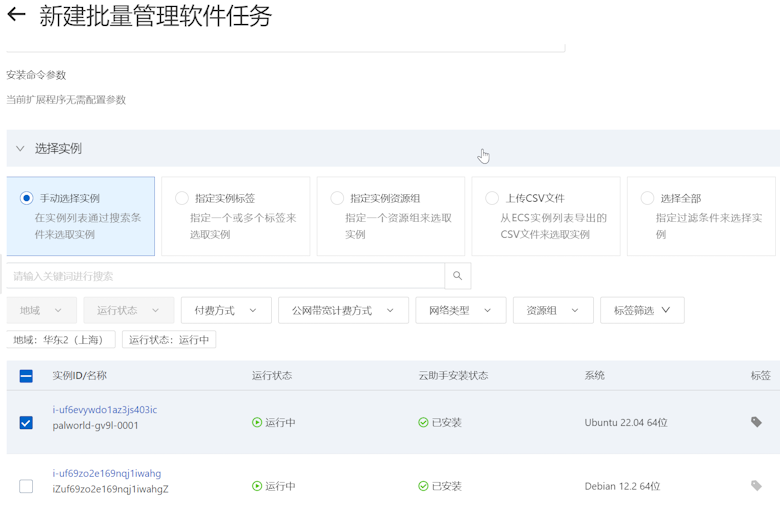Click the 新建批量管理软件任务 page title
Image resolution: width=780 pixels, height=512 pixels.
(x=156, y=16)
